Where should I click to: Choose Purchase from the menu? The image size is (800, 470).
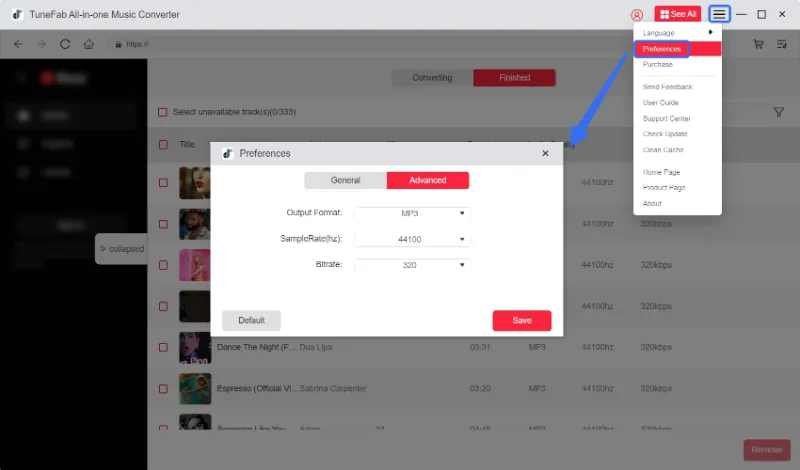(658, 64)
